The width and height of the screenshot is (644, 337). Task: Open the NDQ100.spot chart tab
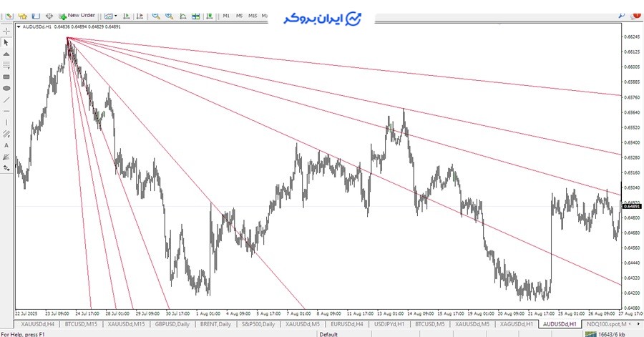click(606, 324)
